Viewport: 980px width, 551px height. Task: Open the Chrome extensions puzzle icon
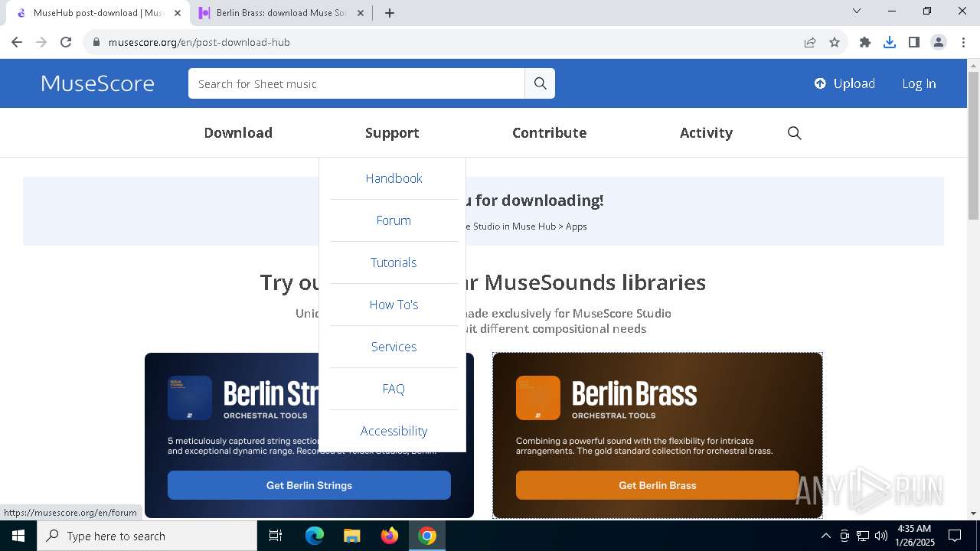pos(865,42)
